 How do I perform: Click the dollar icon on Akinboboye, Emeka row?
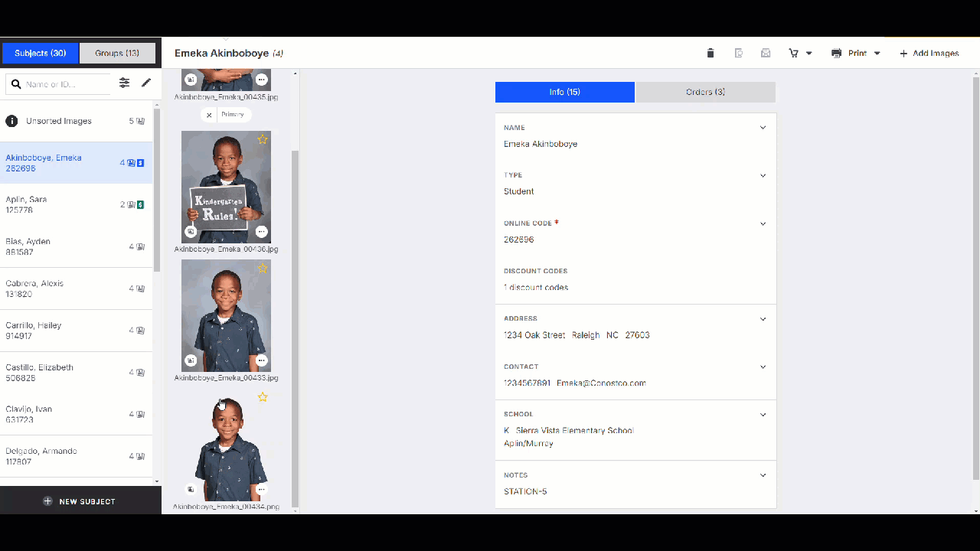pyautogui.click(x=141, y=163)
